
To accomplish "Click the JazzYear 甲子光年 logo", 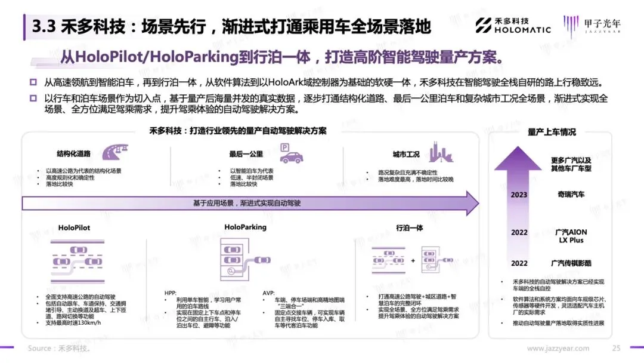I will tap(592, 26).
